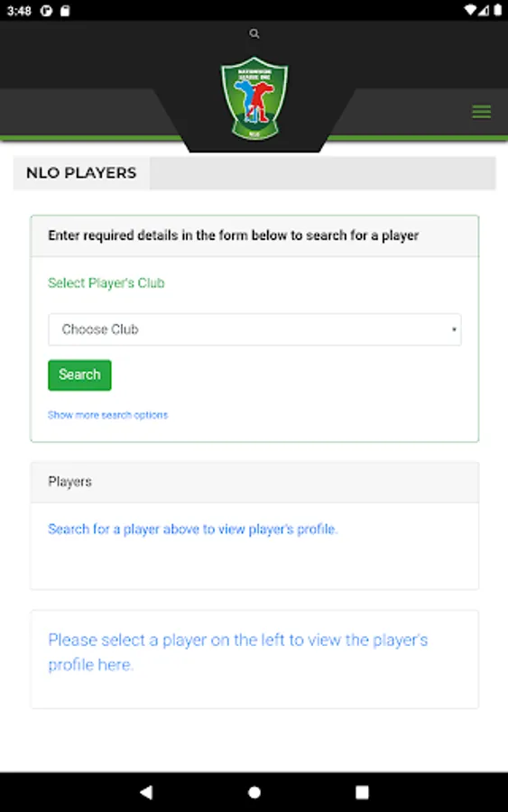Open recent apps with square button
Image resolution: width=508 pixels, height=812 pixels.
362,792
